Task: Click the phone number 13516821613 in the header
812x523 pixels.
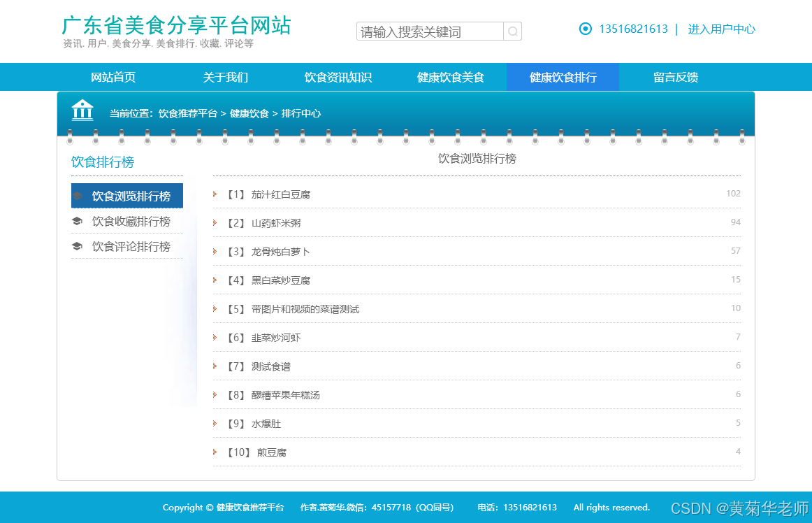Action: (633, 29)
